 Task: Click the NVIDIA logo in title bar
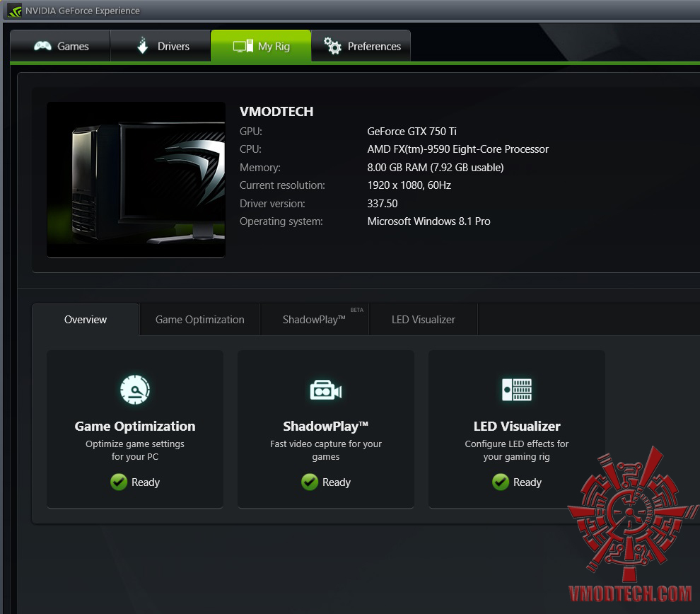click(14, 11)
